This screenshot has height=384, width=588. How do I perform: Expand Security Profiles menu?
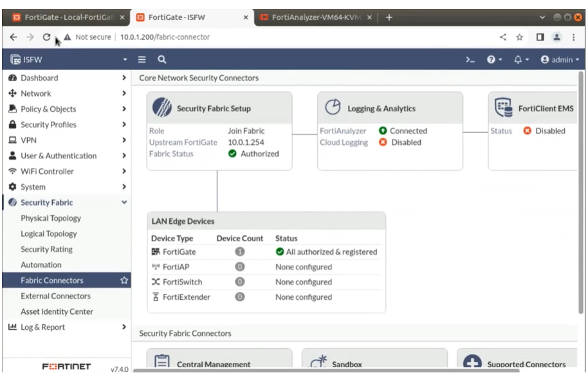[x=67, y=125]
